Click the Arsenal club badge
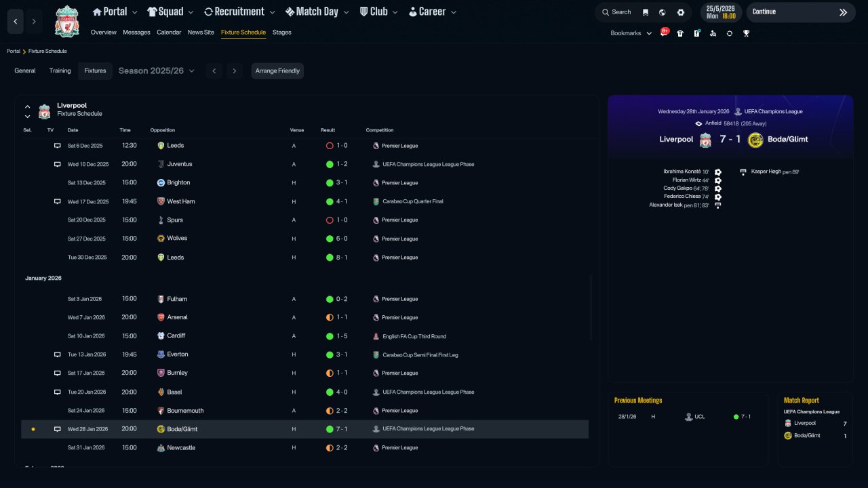This screenshot has height=488, width=868. (x=161, y=317)
